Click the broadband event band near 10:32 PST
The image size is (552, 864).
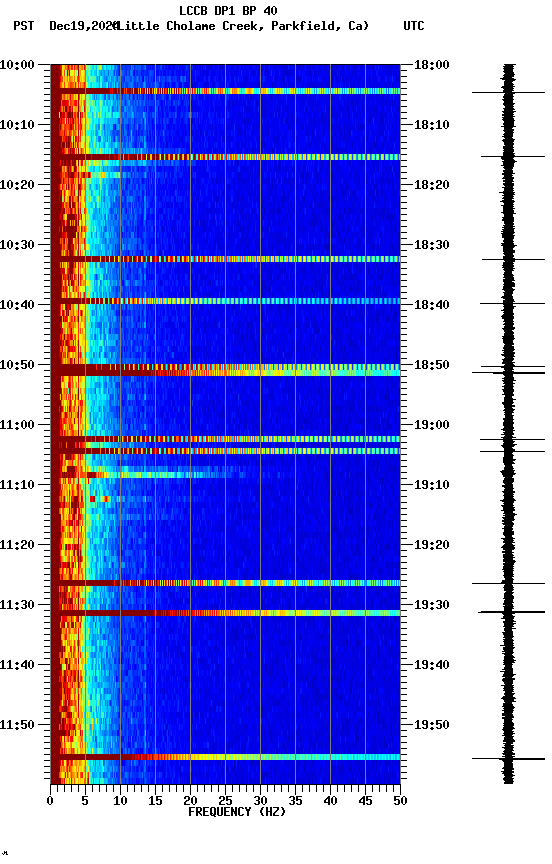point(225,259)
